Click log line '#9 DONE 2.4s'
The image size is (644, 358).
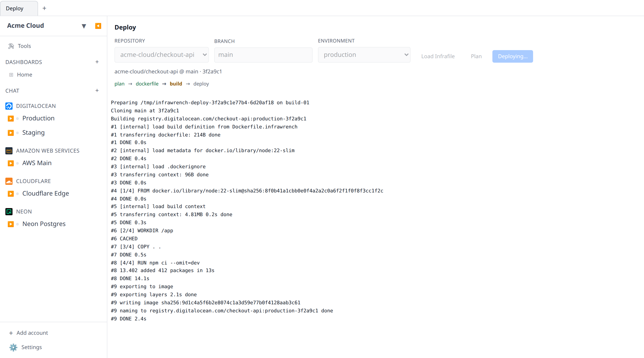pyautogui.click(x=129, y=319)
